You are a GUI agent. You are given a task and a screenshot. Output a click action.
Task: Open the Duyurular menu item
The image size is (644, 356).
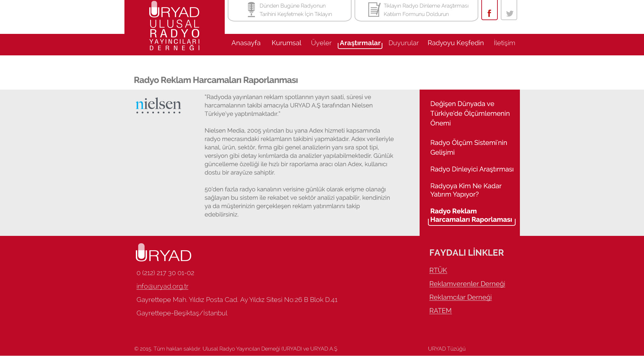coord(404,43)
